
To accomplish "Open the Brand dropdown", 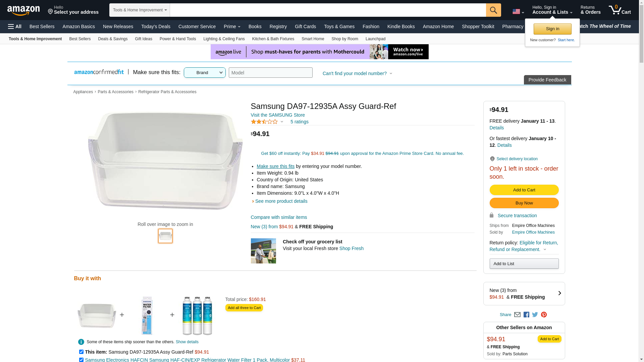I will click(x=205, y=73).
